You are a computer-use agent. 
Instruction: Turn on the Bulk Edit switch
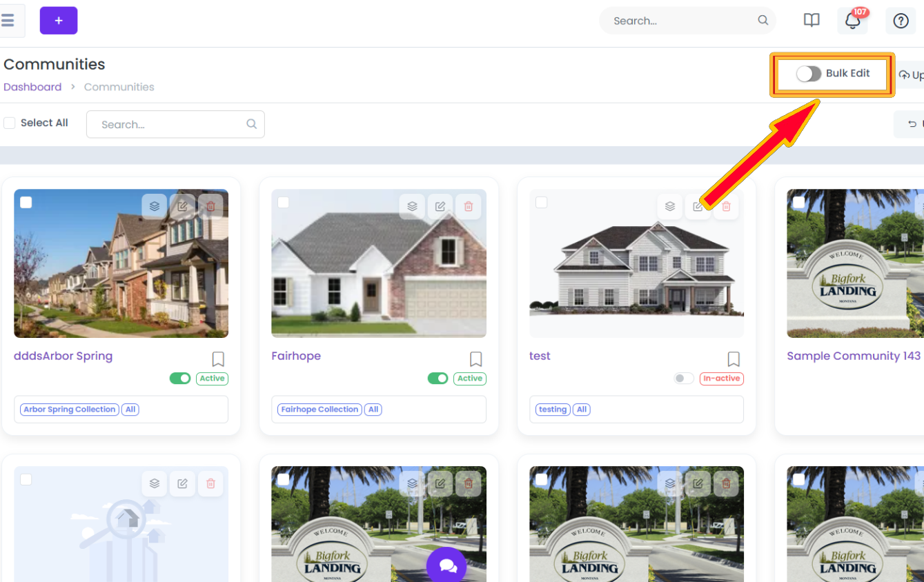[x=808, y=74]
